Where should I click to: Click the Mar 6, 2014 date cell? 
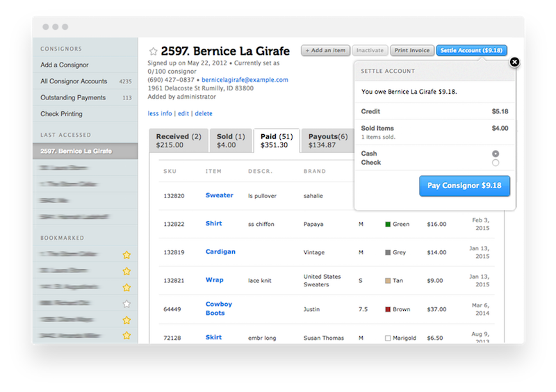480,309
